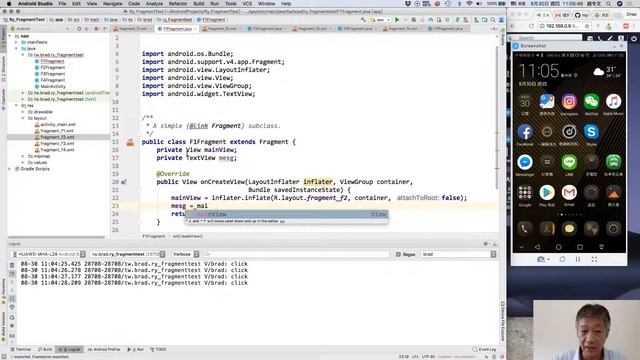This screenshot has height=360, width=640.
Task: Click the Wi-Fi icon in macOS menu bar
Action: (469, 4)
